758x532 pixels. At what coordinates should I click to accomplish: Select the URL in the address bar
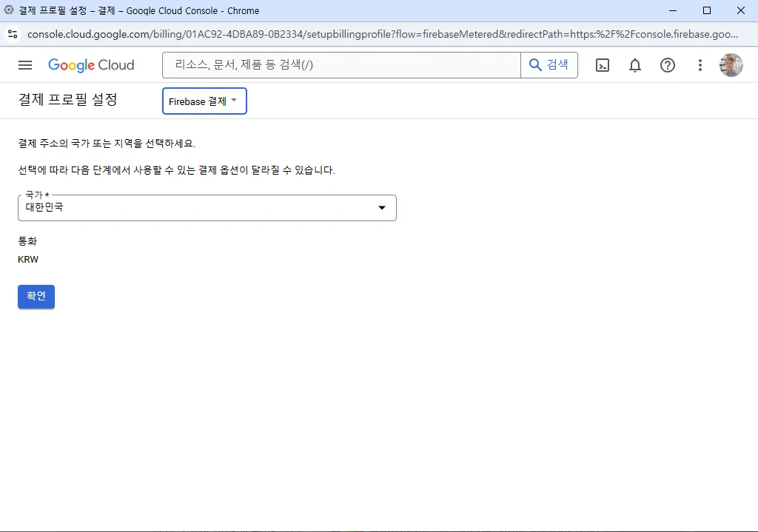(x=383, y=34)
